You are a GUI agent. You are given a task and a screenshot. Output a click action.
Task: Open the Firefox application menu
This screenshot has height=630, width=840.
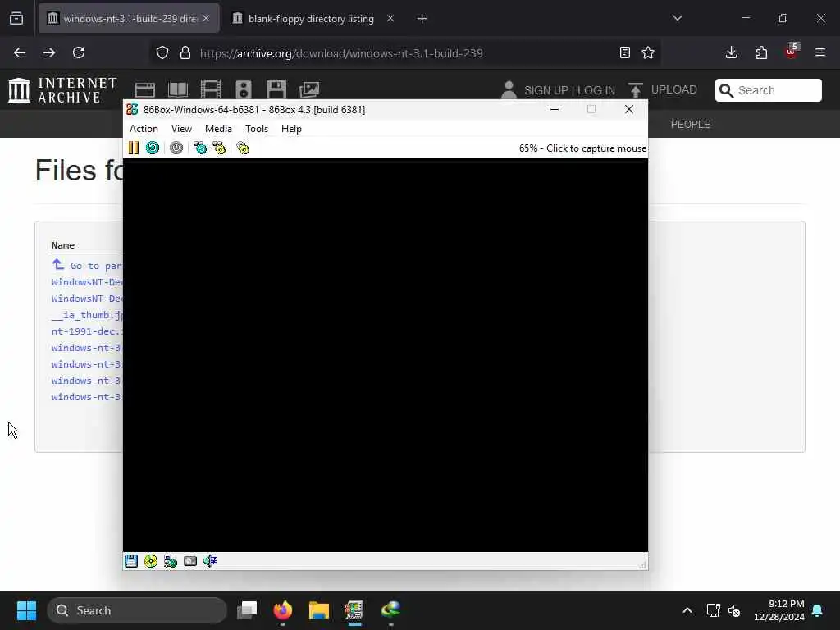pos(820,52)
